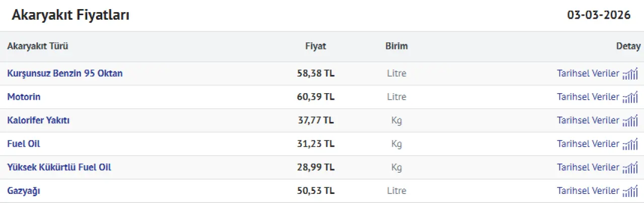View Tarihsel Veriler text for Motorin
644x203 pixels.
588,97
